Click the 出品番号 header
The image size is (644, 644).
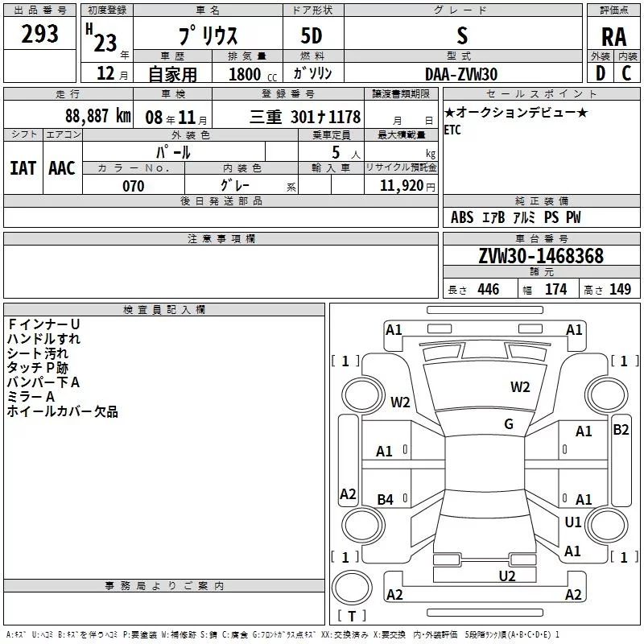[39, 10]
